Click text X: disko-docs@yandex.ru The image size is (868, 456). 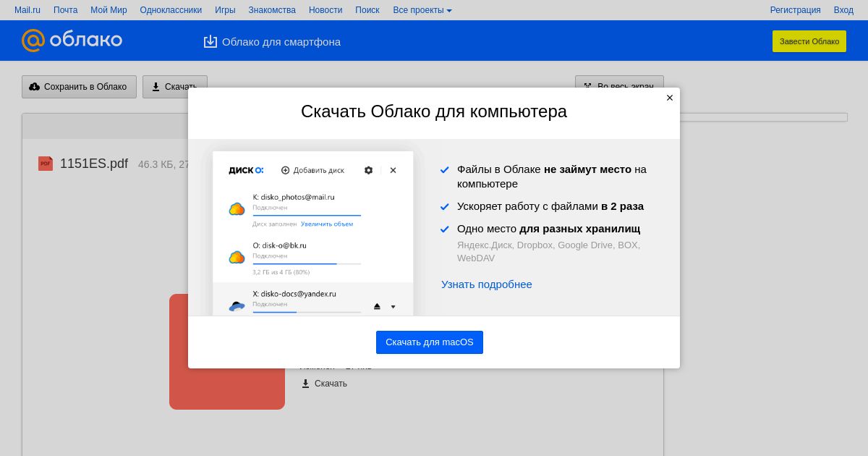[294, 294]
